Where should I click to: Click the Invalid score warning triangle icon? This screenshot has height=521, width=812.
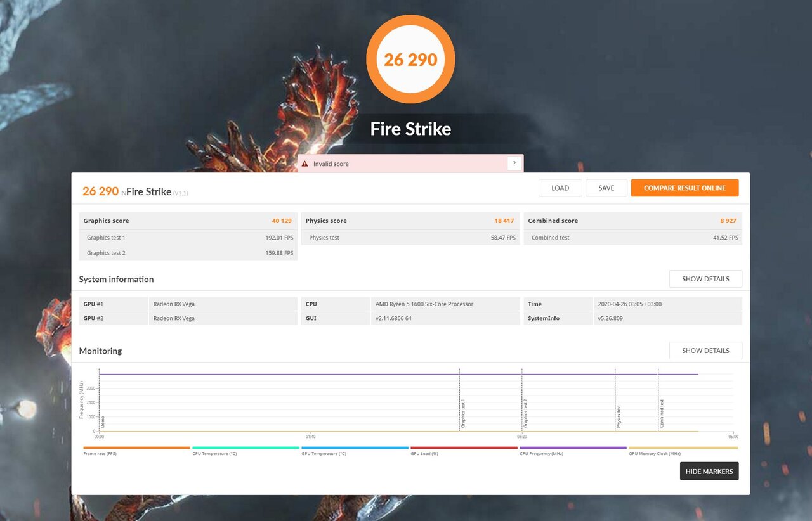[x=305, y=164]
